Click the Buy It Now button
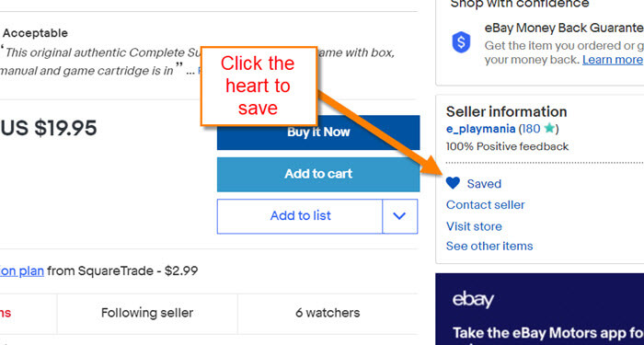The height and width of the screenshot is (345, 644). pyautogui.click(x=318, y=132)
